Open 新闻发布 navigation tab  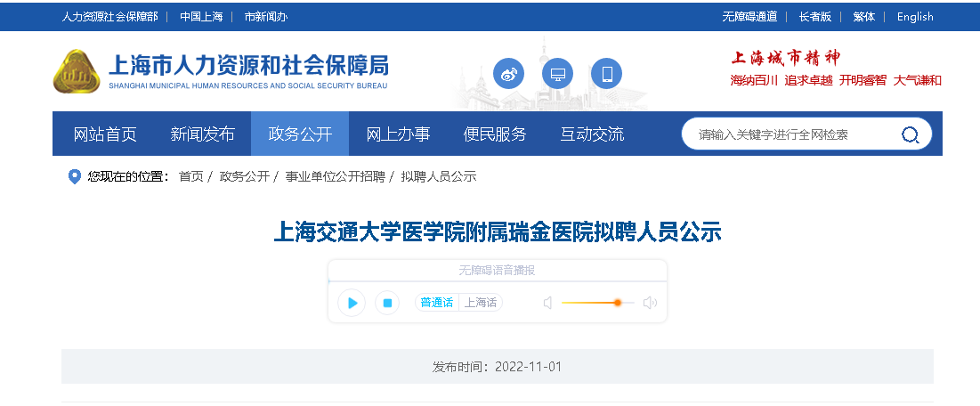203,134
